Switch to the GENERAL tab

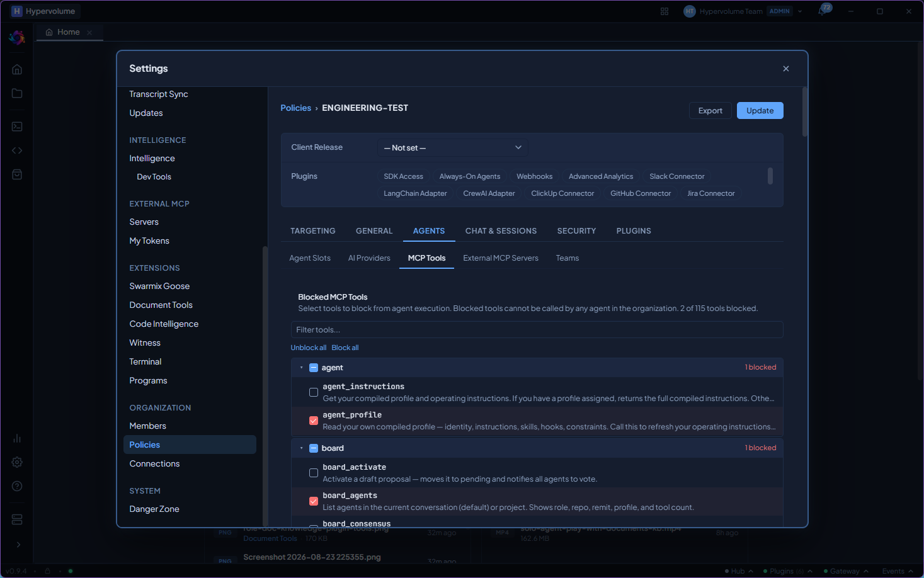(374, 231)
